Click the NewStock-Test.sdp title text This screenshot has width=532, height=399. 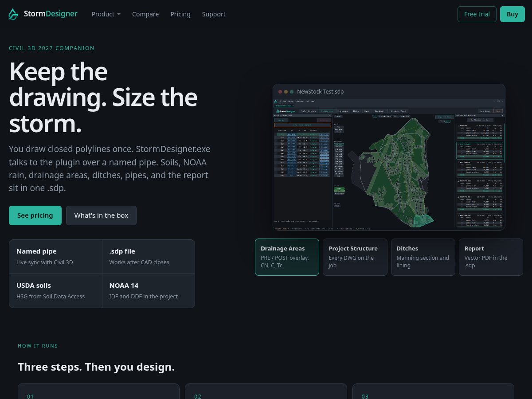[x=320, y=92]
